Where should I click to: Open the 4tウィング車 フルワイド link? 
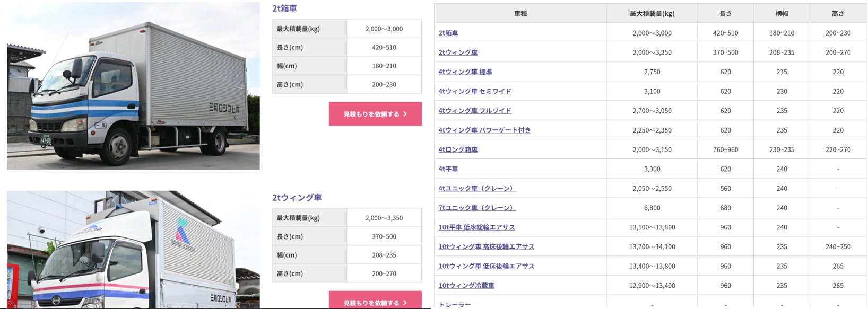tap(475, 111)
